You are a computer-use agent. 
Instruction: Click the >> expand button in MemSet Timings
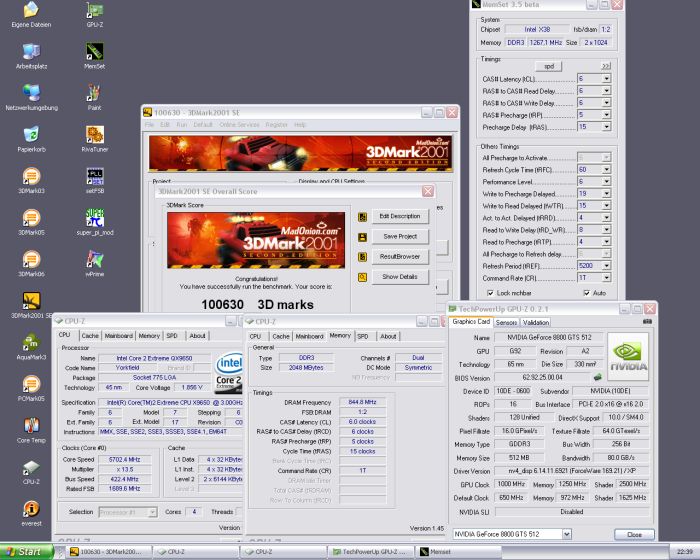click(x=605, y=66)
